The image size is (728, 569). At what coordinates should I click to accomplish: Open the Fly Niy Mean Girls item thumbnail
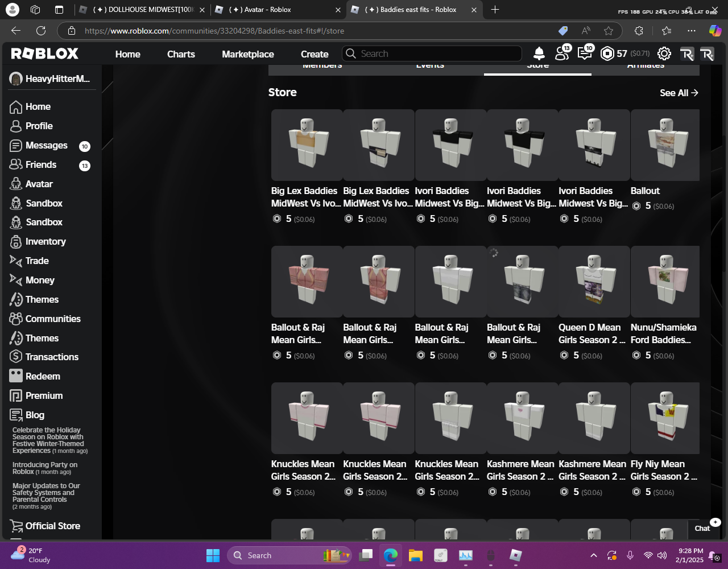tap(665, 418)
